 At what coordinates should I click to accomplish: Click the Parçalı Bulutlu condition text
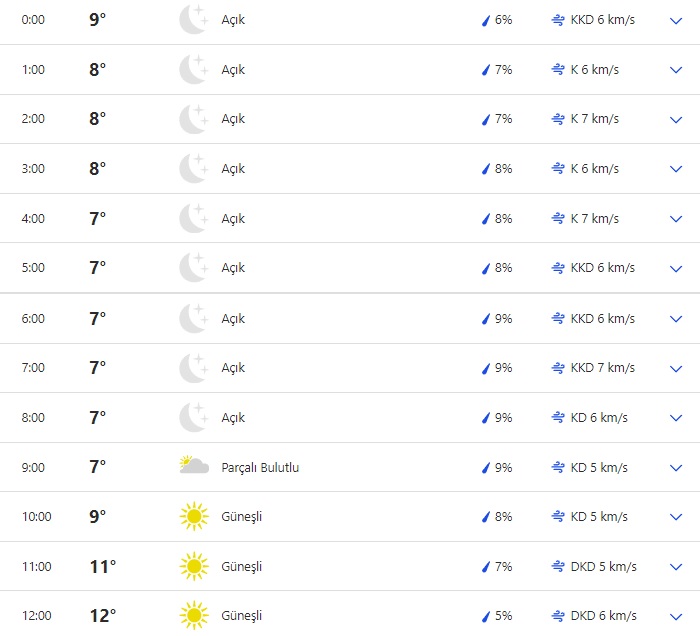260,467
